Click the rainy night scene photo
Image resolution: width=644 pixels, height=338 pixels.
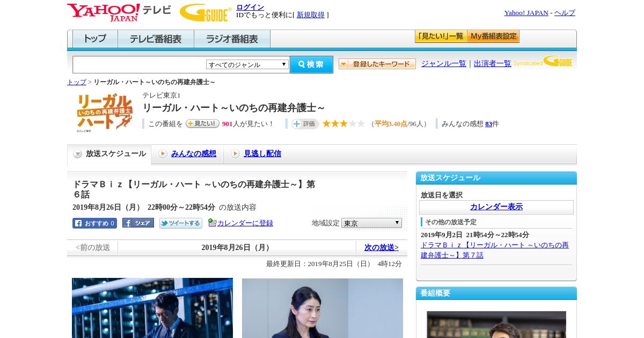click(152, 308)
